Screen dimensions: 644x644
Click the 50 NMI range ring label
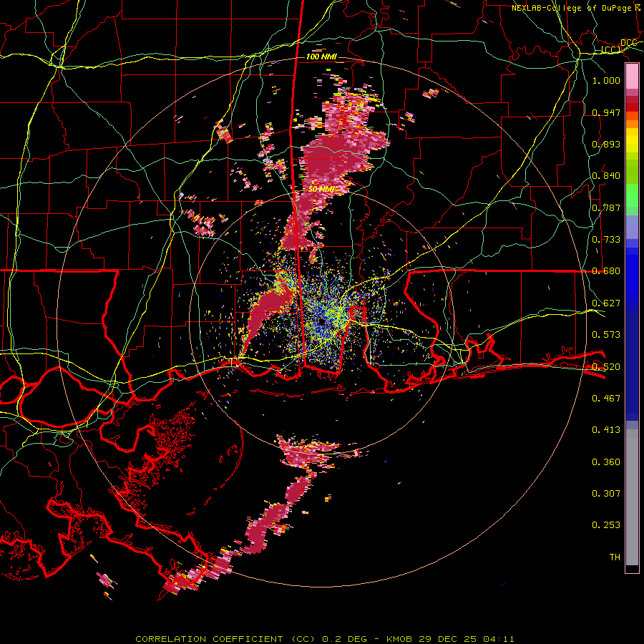pyautogui.click(x=321, y=190)
